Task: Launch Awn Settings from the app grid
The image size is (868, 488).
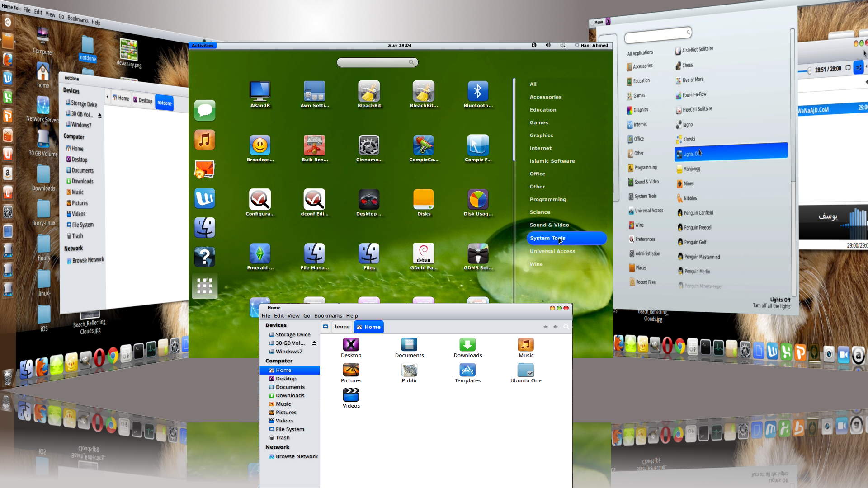Action: [315, 91]
